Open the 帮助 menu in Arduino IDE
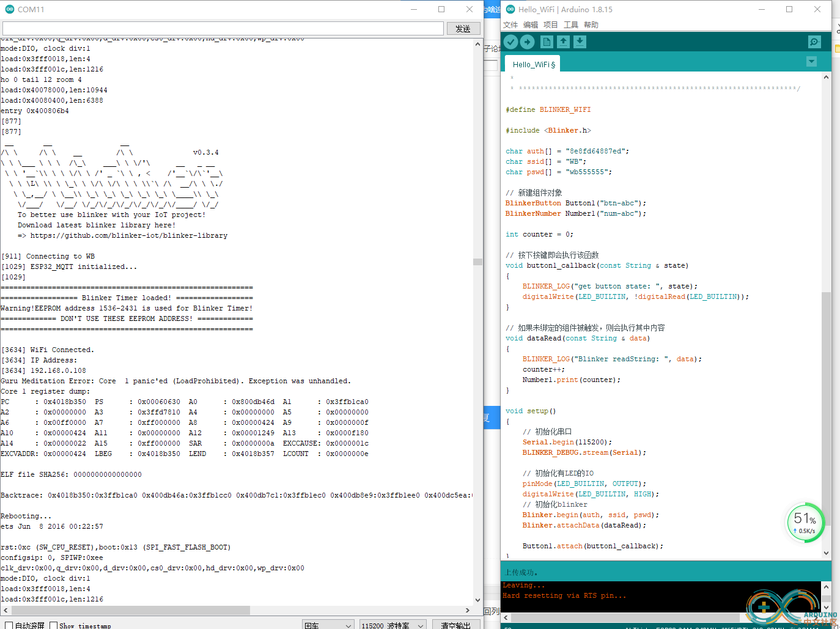 [x=591, y=25]
